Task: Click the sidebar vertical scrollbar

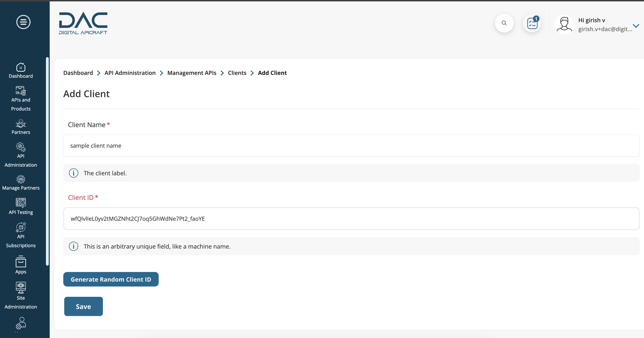Action: point(47,161)
